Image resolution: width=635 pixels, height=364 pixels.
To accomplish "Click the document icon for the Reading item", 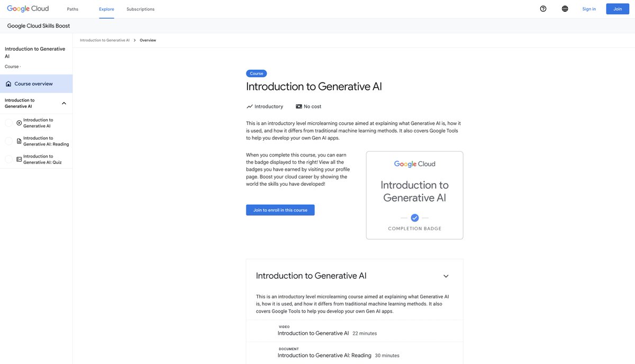I will [19, 141].
